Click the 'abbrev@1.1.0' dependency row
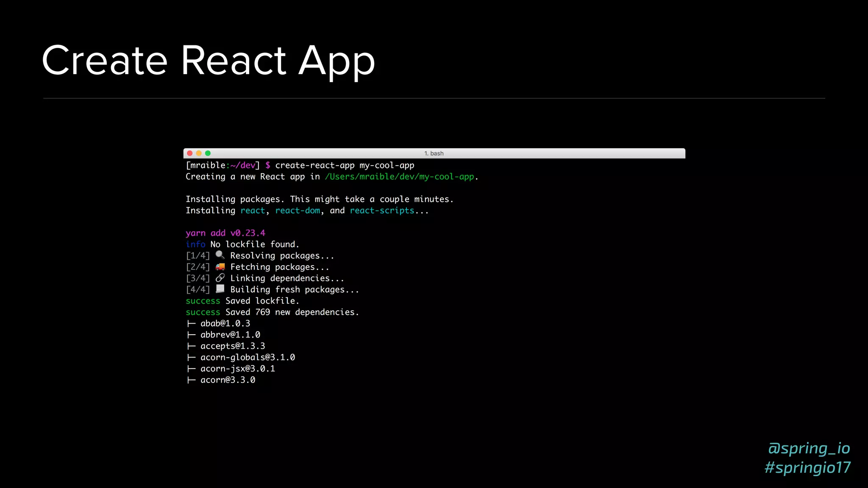Image resolution: width=868 pixels, height=488 pixels. point(223,335)
